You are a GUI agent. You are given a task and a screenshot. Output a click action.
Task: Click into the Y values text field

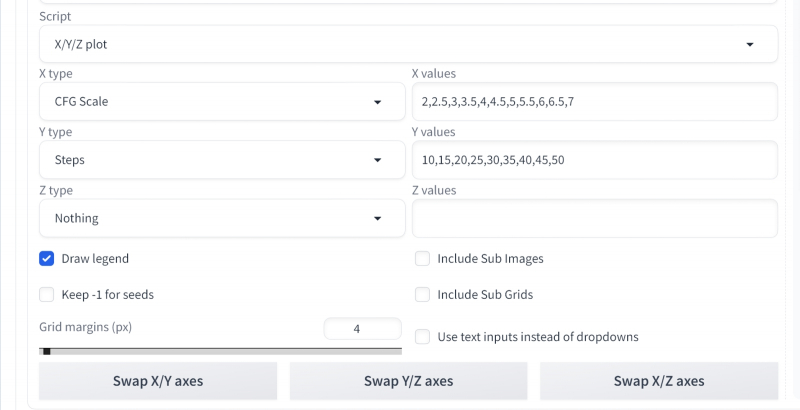tap(594, 160)
